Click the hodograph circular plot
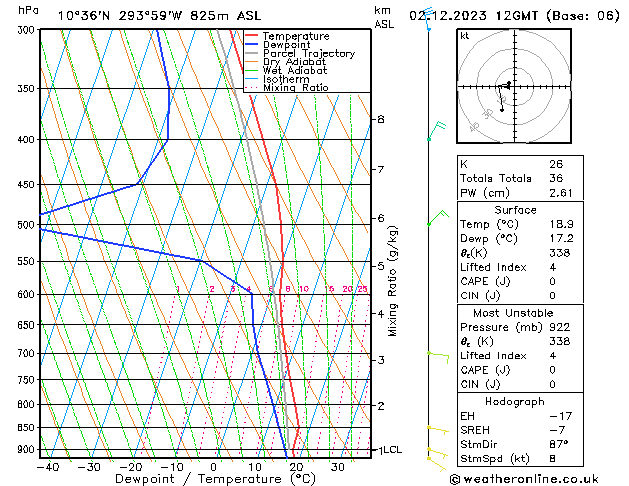629x486 pixels. point(514,86)
